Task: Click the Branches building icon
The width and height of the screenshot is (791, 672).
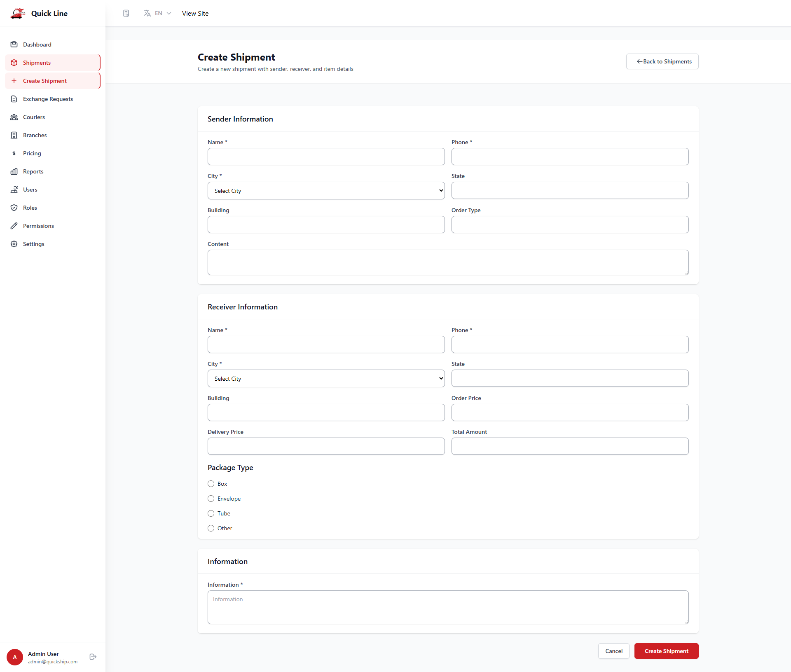Action: [14, 135]
